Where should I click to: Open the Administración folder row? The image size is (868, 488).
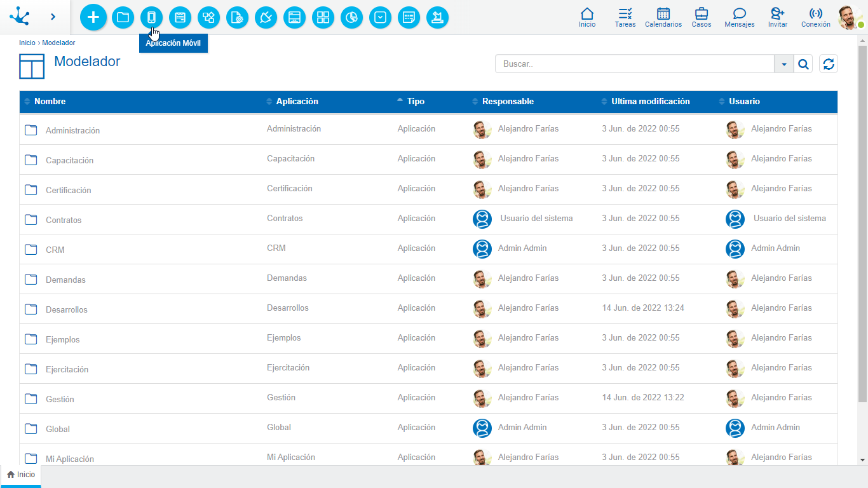tap(428, 130)
